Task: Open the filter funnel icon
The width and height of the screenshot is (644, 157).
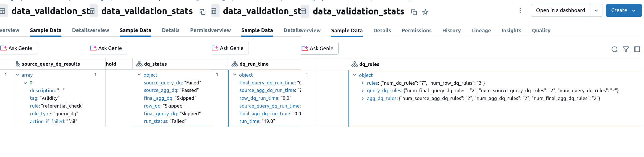Action: point(626,49)
